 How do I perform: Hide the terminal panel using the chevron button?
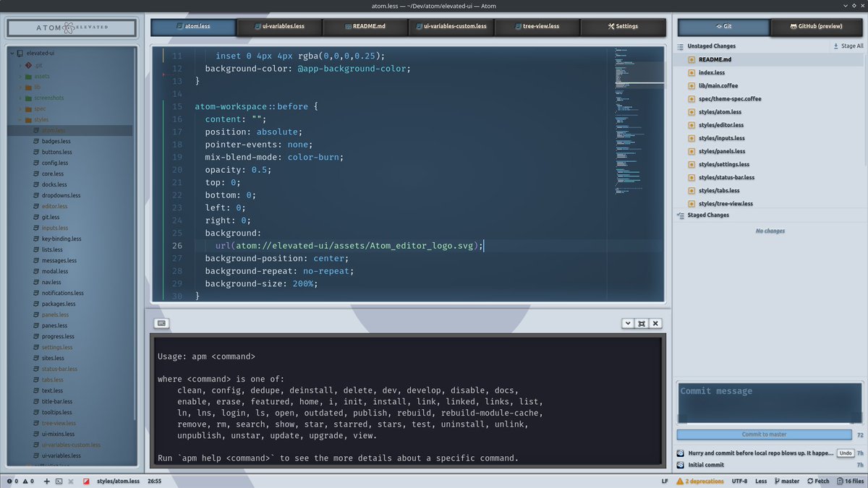tap(628, 324)
